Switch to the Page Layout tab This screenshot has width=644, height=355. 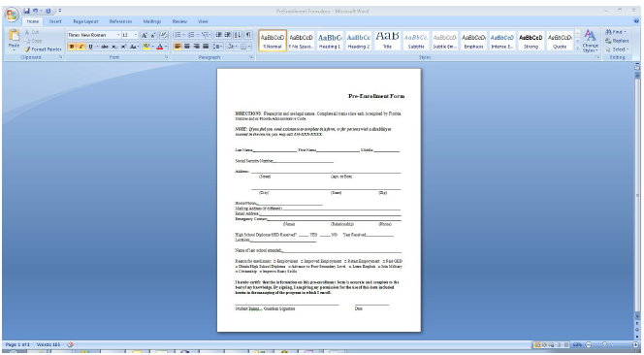(85, 21)
